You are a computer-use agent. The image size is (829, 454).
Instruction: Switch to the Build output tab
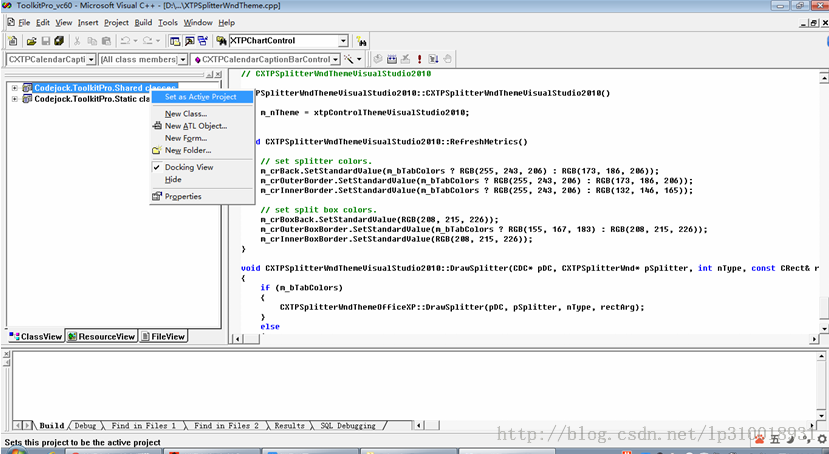(52, 425)
